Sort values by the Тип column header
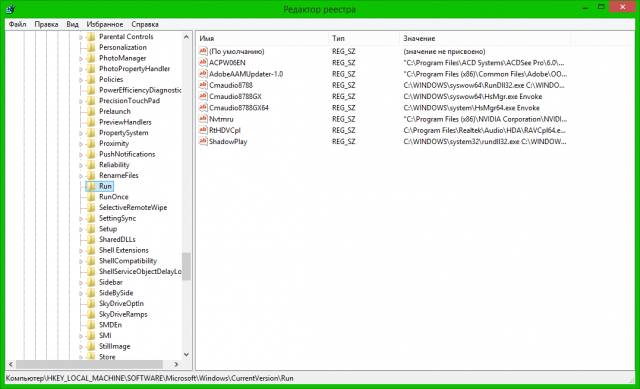This screenshot has height=389, width=640. click(x=364, y=38)
